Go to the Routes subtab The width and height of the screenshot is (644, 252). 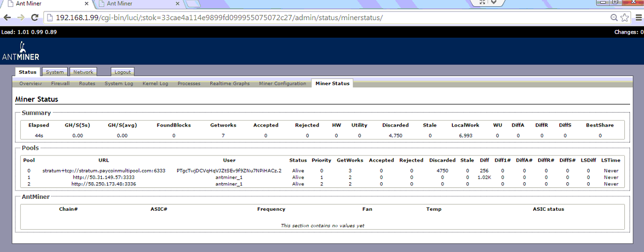tap(87, 83)
